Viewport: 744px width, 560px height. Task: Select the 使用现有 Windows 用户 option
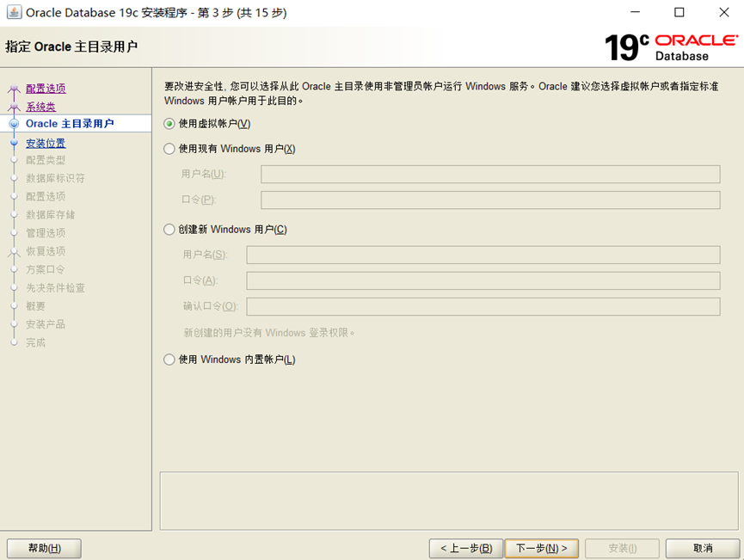tap(169, 148)
